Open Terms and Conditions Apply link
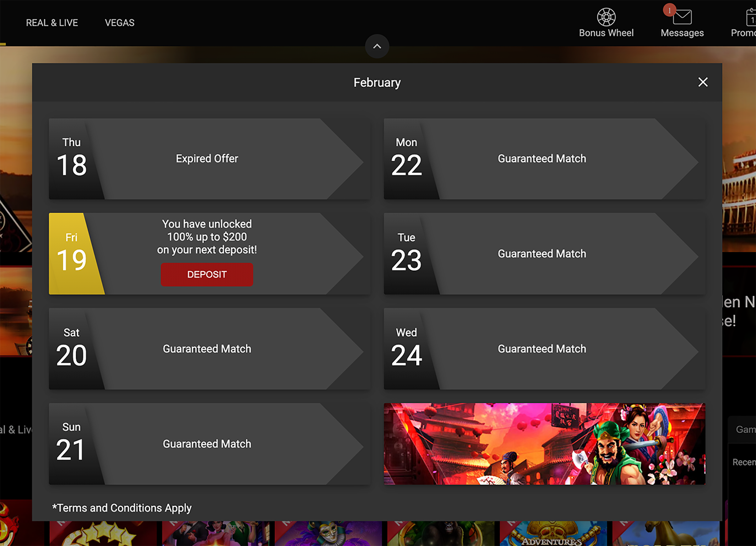The image size is (756, 546). point(122,508)
